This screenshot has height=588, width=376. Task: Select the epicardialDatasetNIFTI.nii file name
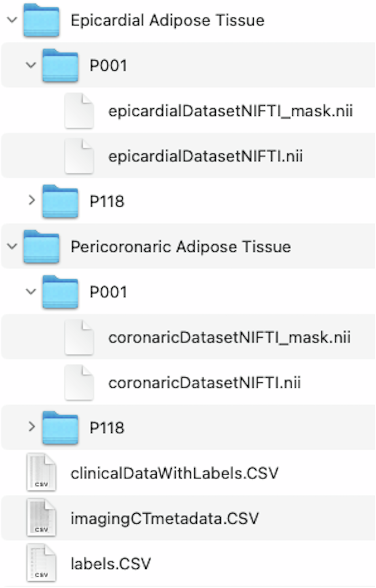coord(205,156)
